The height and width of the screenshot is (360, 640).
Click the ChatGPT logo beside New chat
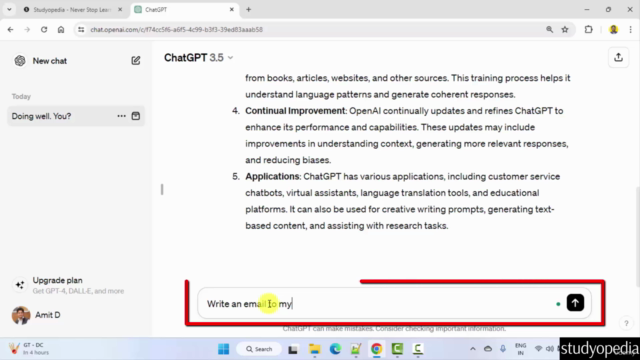pos(20,61)
